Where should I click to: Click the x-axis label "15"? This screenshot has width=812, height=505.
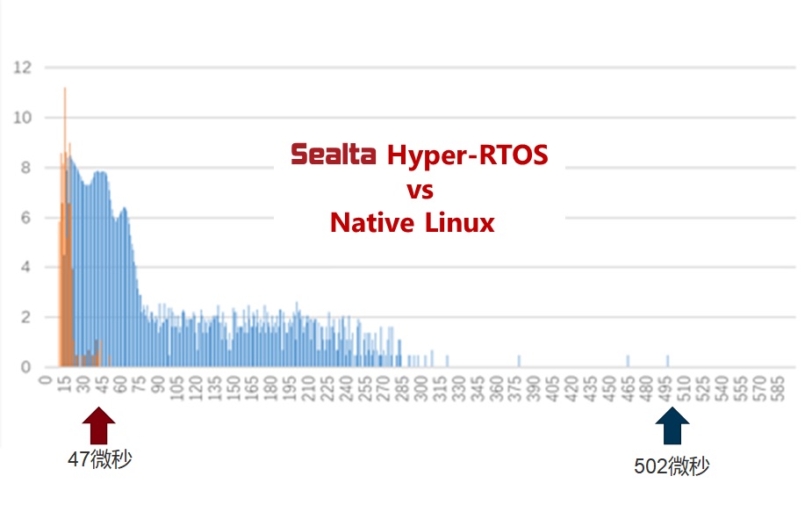65,385
